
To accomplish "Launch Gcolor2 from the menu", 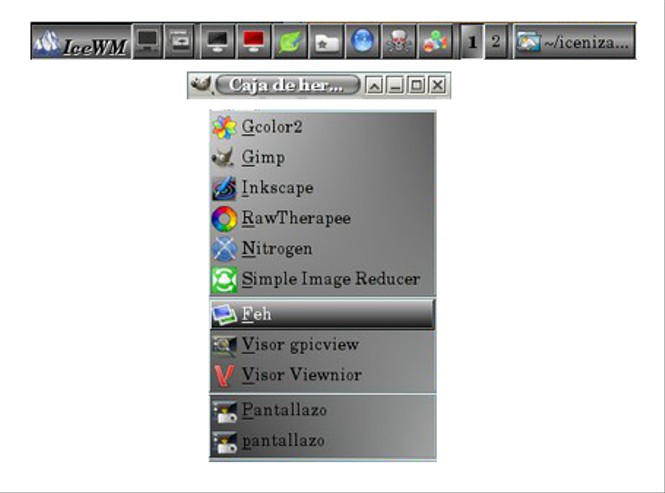I will (x=323, y=127).
